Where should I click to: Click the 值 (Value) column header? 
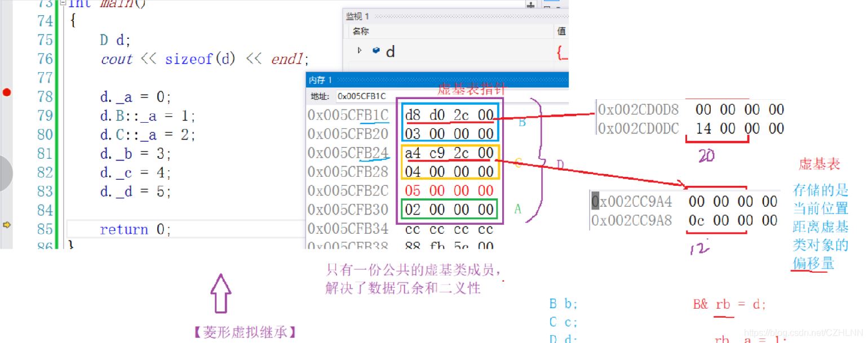coord(562,31)
